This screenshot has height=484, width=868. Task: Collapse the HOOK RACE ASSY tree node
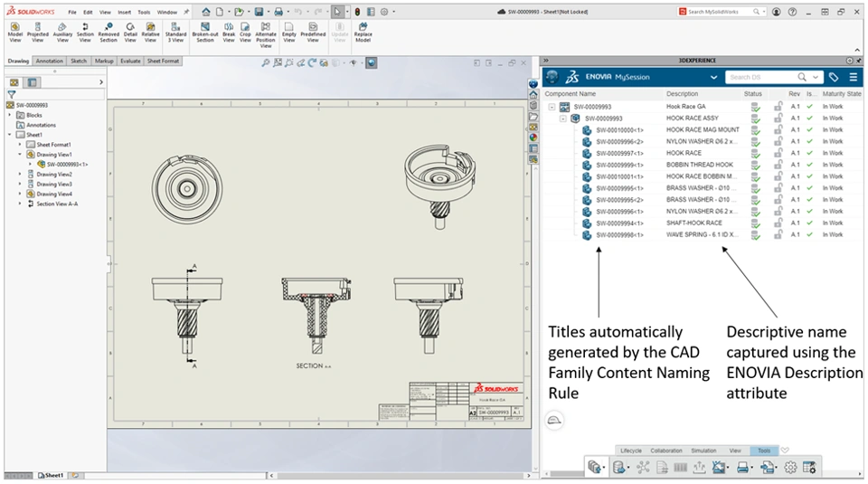click(x=562, y=118)
